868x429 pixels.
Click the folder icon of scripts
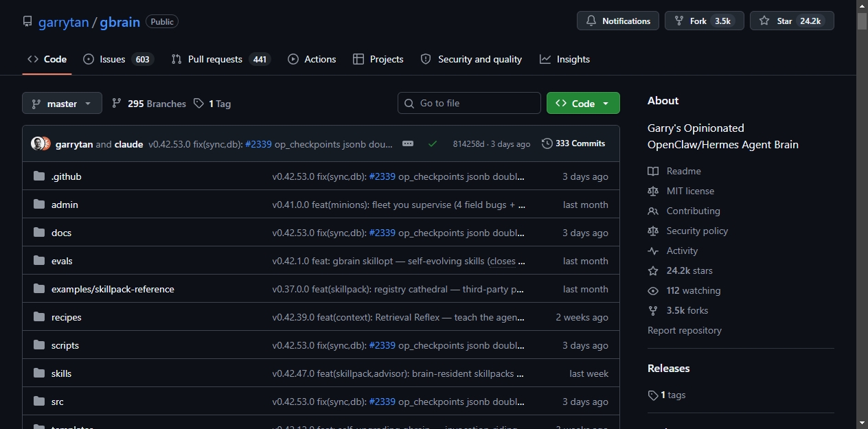point(39,345)
